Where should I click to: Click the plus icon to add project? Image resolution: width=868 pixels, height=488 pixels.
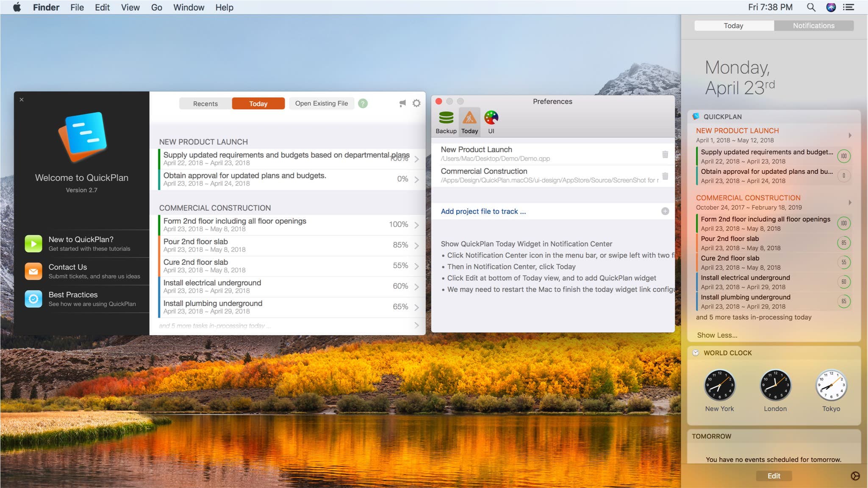665,211
